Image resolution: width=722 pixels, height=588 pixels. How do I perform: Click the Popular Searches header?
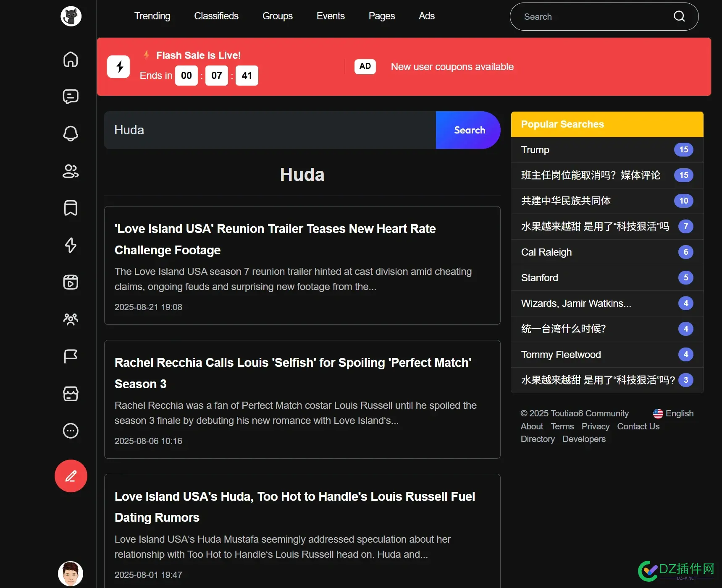point(607,124)
